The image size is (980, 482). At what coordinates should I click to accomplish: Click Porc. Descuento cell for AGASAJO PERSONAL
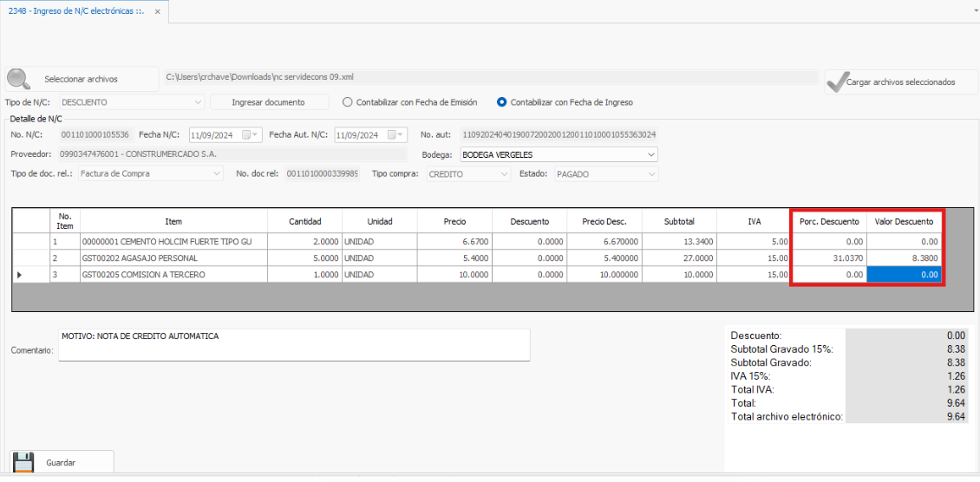[827, 258]
